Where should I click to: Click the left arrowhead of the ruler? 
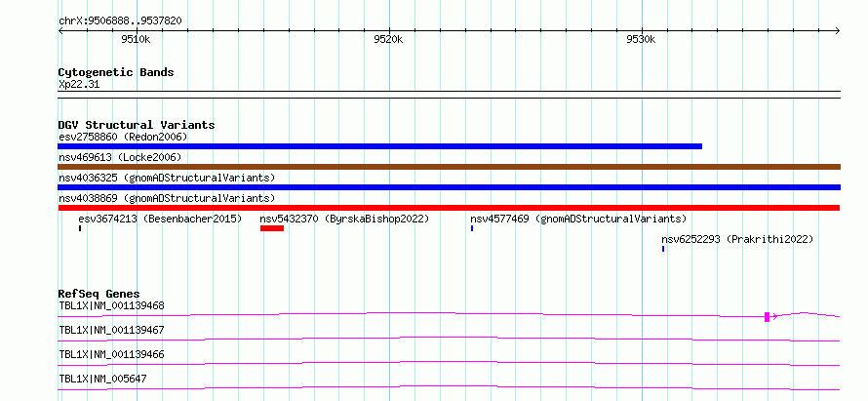(x=60, y=30)
